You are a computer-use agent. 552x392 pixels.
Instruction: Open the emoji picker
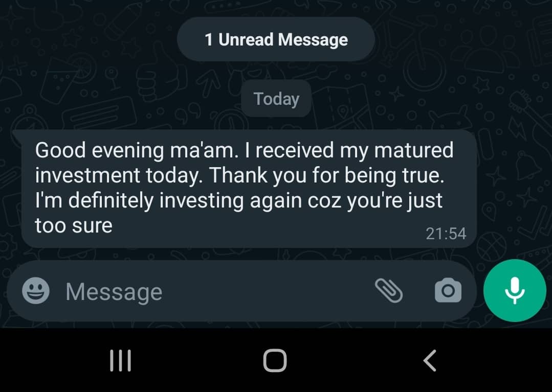coord(36,291)
